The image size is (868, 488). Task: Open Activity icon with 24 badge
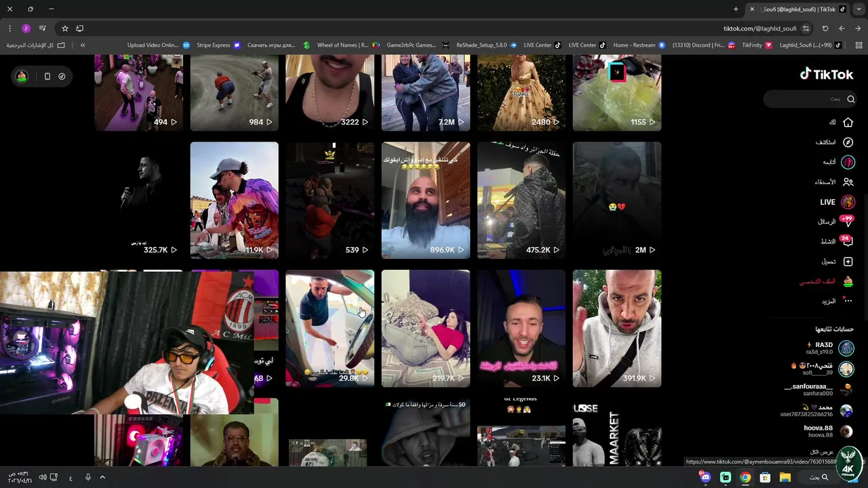pos(846,241)
